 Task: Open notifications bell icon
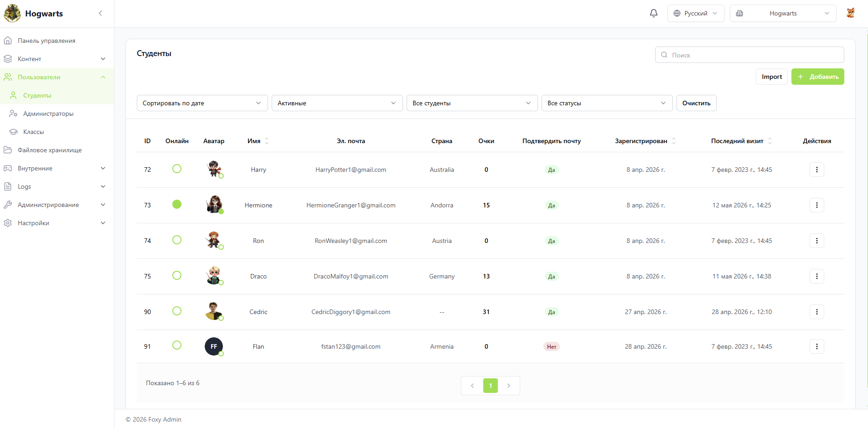coord(654,13)
